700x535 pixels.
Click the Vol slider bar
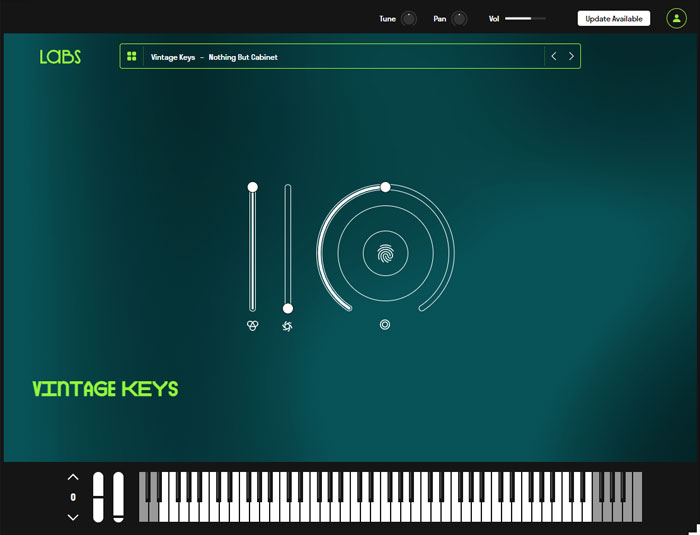pyautogui.click(x=525, y=19)
